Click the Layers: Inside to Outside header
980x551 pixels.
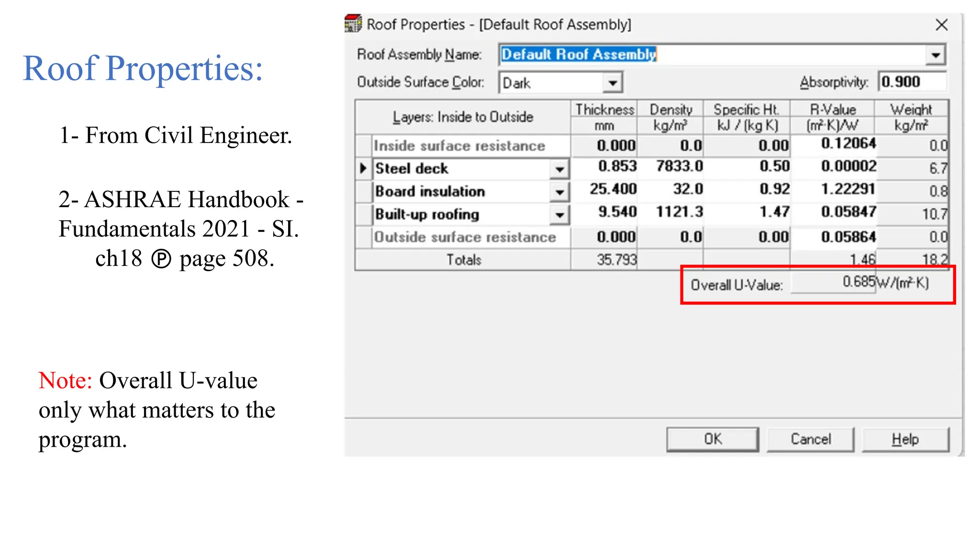pos(463,117)
